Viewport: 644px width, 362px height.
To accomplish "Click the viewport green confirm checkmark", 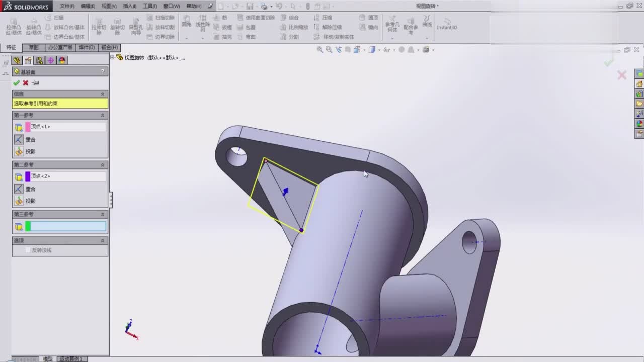I will coord(609,62).
